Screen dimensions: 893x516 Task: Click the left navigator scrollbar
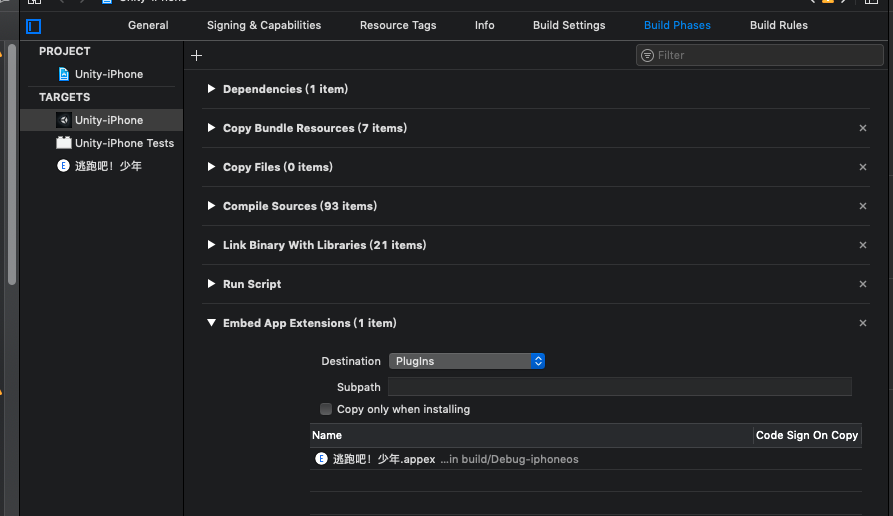[12, 165]
